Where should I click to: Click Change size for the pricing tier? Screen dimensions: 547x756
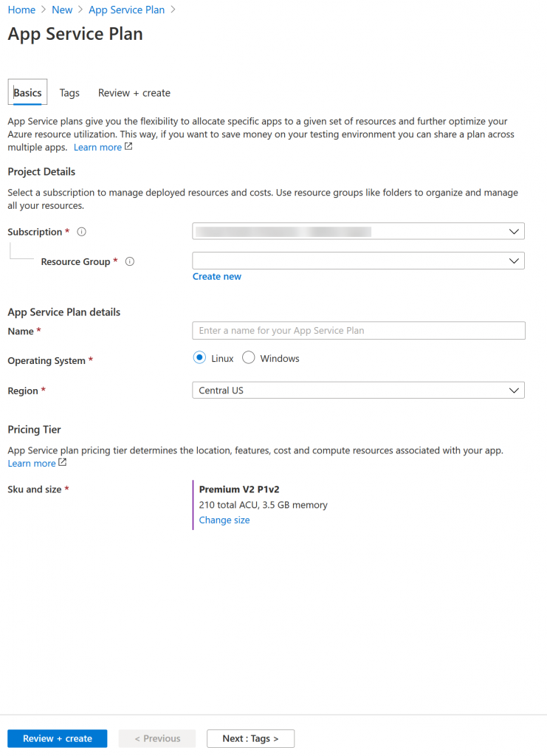pos(224,520)
